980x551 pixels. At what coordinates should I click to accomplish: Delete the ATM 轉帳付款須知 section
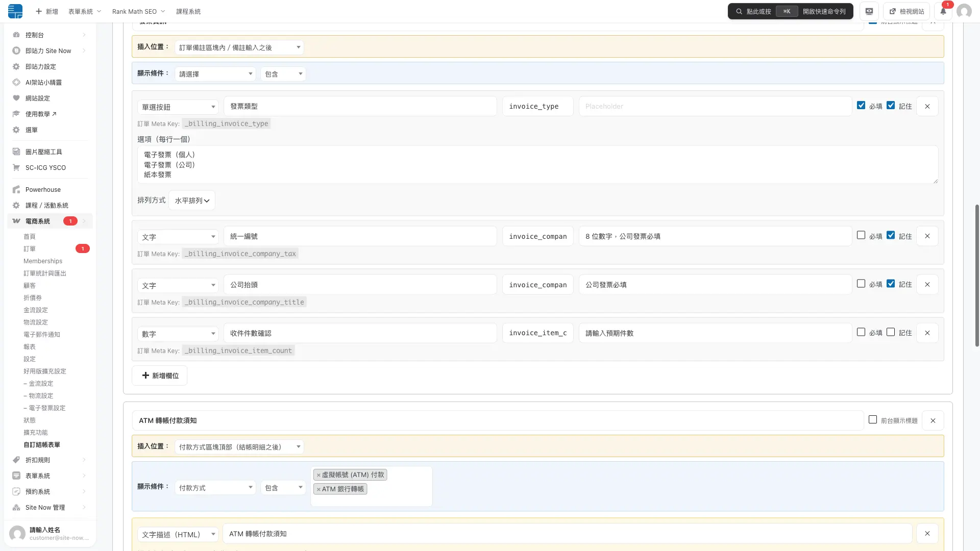[x=933, y=421]
